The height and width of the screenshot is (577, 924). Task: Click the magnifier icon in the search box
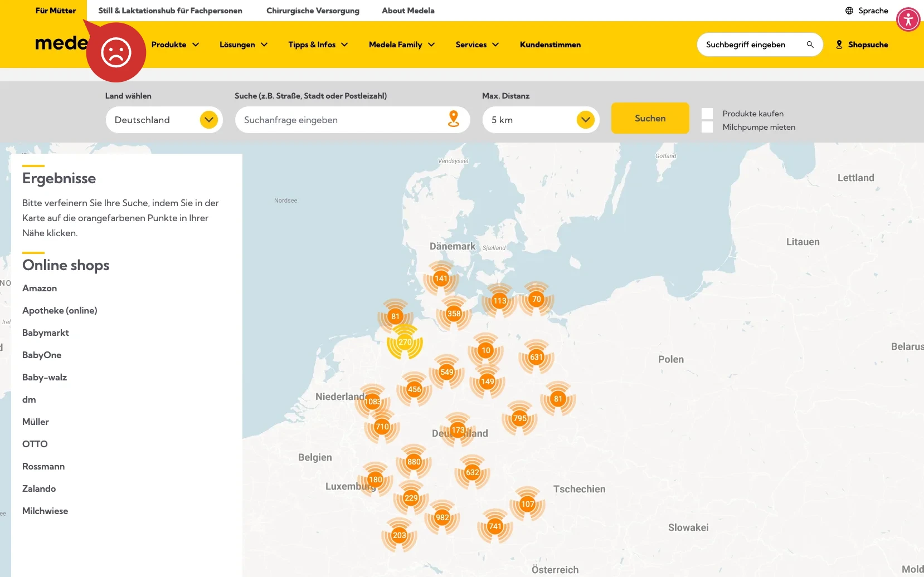(x=810, y=45)
